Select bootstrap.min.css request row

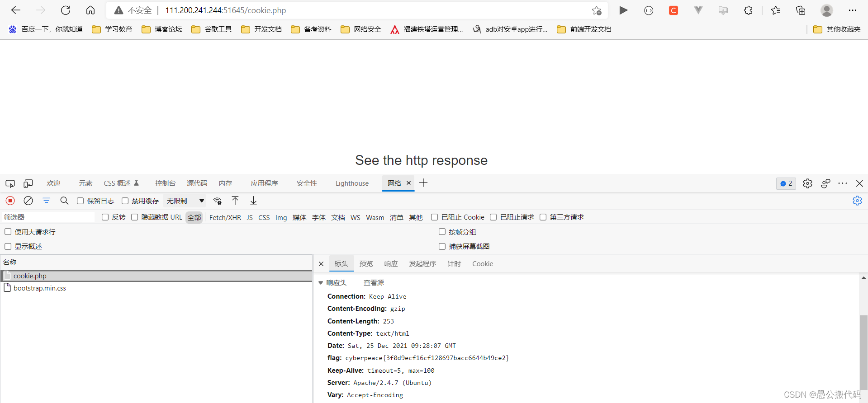156,288
